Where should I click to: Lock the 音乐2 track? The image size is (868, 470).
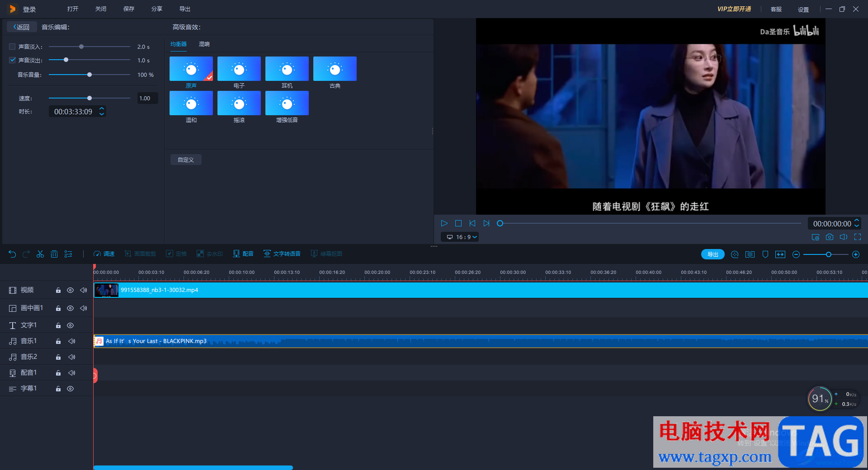pos(58,357)
